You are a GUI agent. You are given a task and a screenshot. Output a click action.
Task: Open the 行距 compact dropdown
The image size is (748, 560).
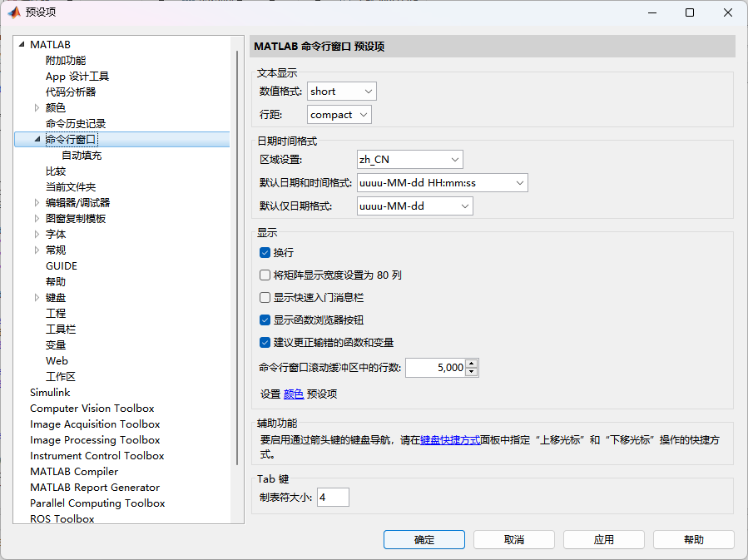339,115
